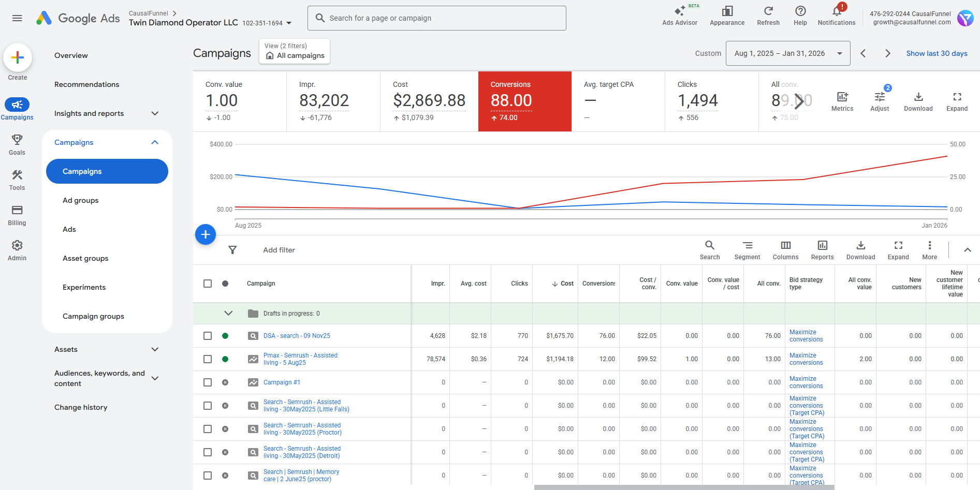Tick the checkbox for DSA - search - 09 Nov25
The width and height of the screenshot is (980, 490).
coord(208,336)
